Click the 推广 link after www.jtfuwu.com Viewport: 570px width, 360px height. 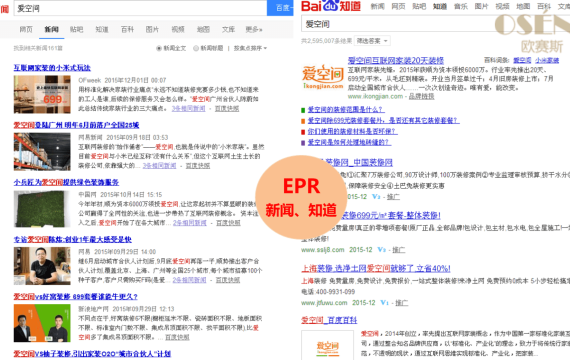[401, 303]
